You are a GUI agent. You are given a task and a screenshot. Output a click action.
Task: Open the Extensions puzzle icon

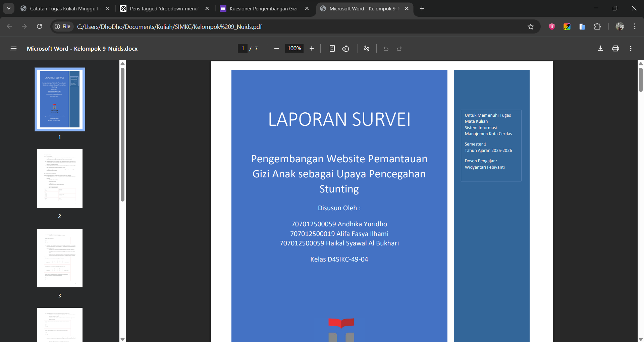pos(597,26)
